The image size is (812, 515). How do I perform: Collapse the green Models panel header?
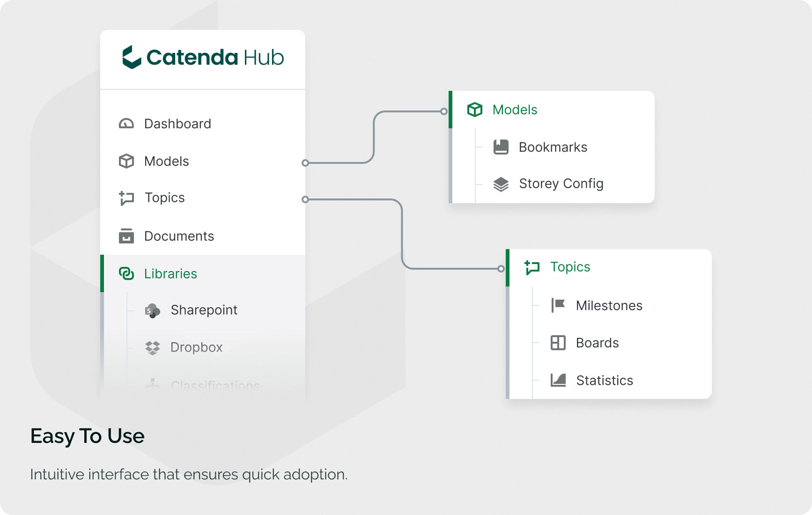click(515, 110)
